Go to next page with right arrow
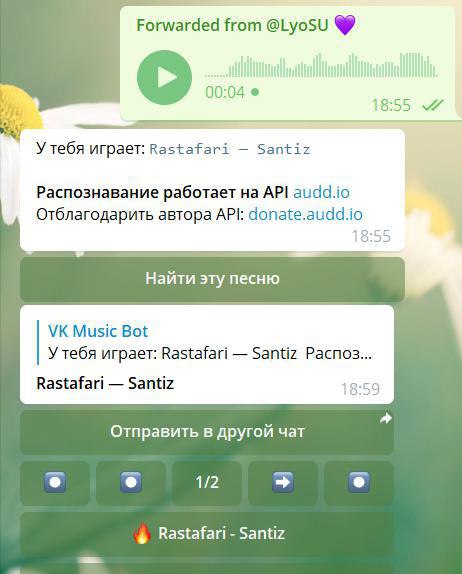Screen dimensions: 462x574 point(283,483)
